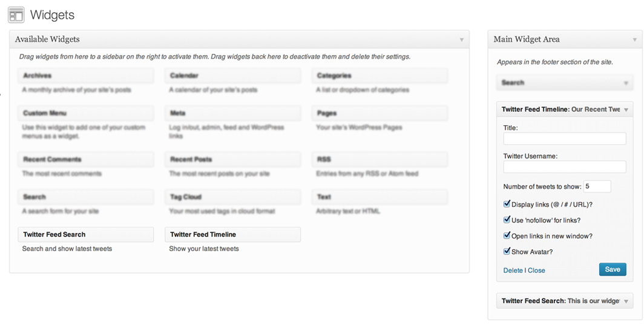This screenshot has height=334, width=644.
Task: Toggle the Display links checkbox
Action: click(x=507, y=204)
